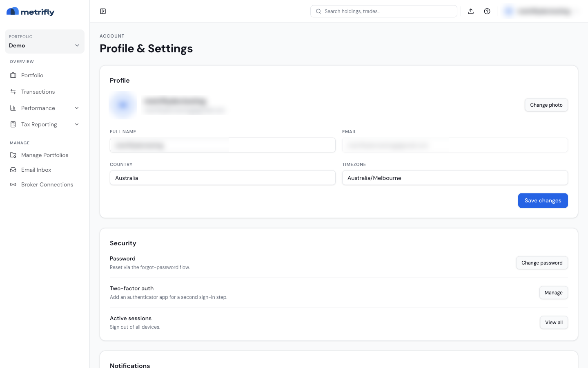The height and width of the screenshot is (368, 588).
Task: Click the Full Name input field
Action: coord(223,145)
